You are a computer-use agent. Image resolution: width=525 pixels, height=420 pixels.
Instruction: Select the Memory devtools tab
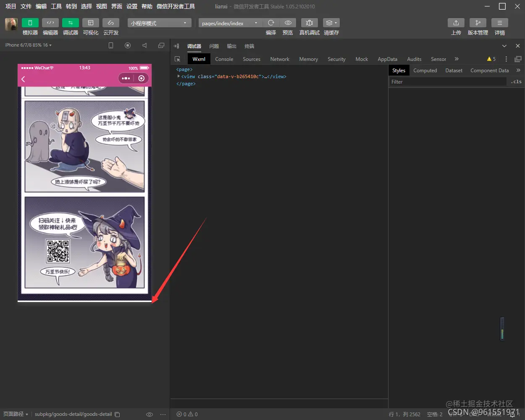click(x=309, y=59)
